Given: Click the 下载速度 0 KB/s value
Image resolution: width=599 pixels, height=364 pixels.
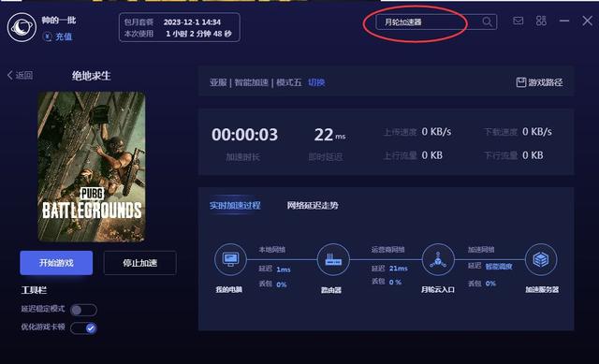Looking at the screenshot, I should point(536,132).
